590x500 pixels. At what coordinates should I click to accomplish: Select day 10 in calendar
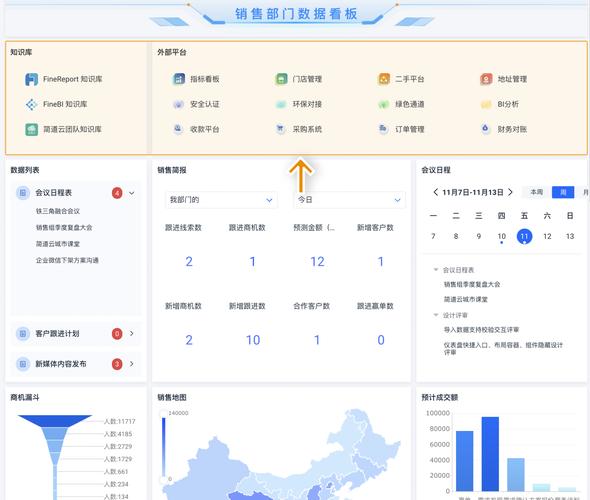[502, 236]
